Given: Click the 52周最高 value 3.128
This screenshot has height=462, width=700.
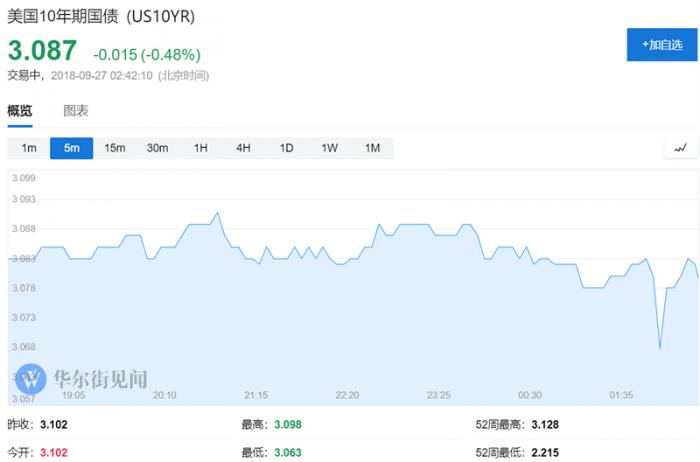Looking at the screenshot, I should [x=545, y=425].
